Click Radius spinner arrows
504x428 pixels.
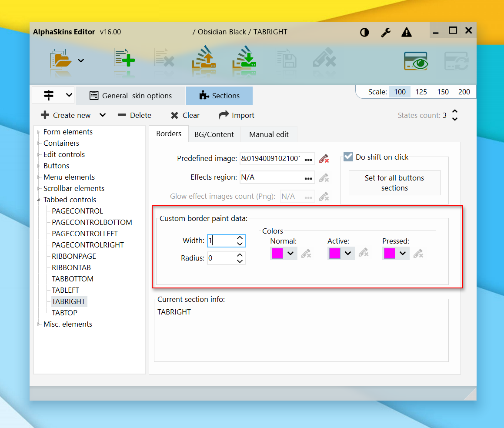point(240,258)
